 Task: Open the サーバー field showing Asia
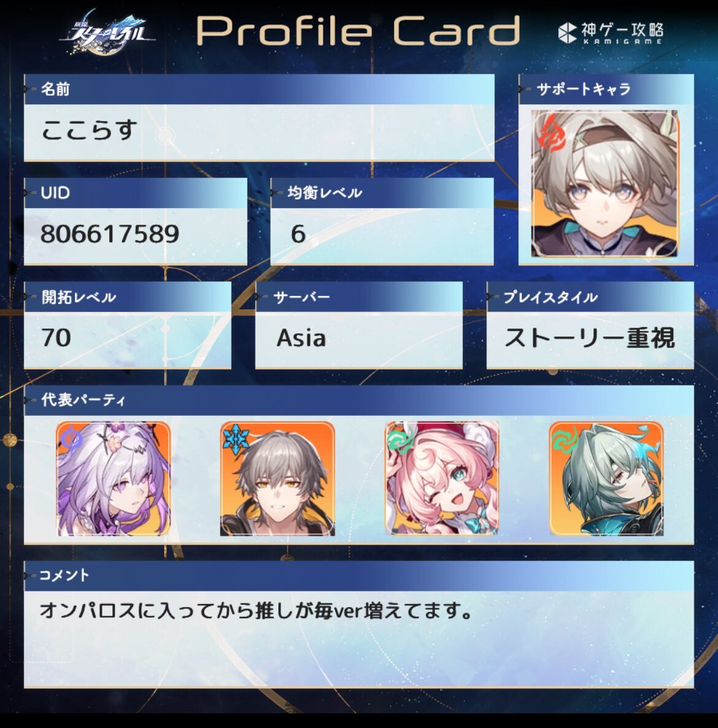(359, 340)
